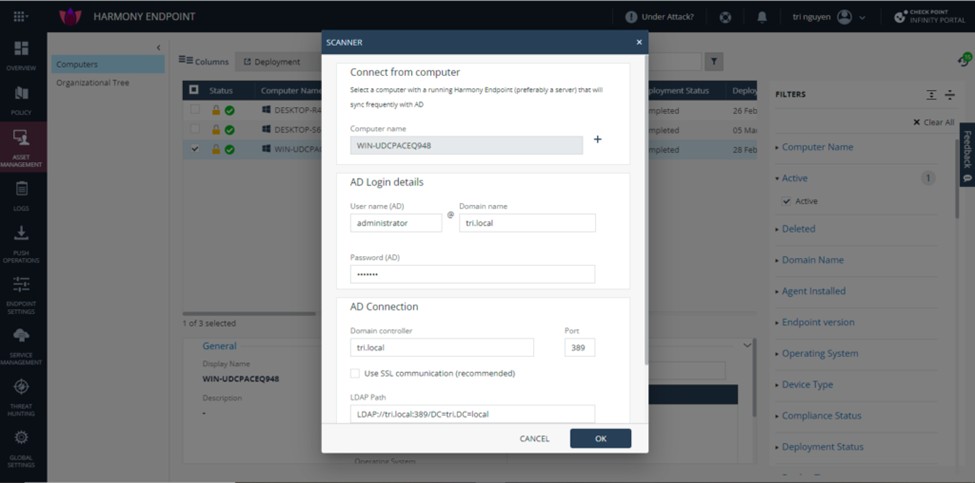This screenshot has width=975, height=483.
Task: Open Check Point Infinity Portal
Action: click(929, 17)
